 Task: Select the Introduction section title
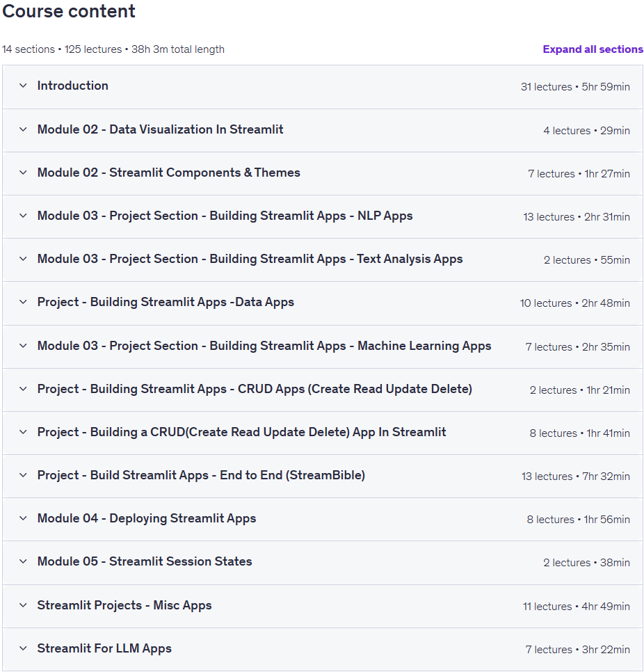coord(72,86)
